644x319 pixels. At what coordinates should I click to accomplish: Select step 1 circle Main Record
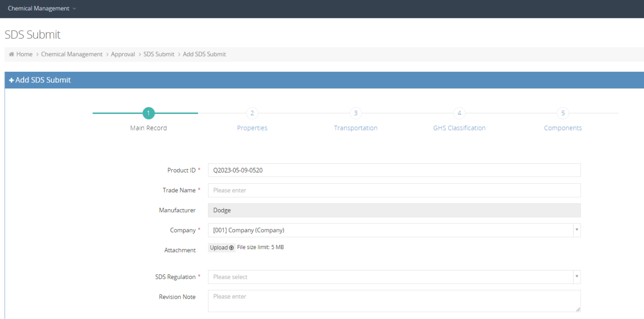click(149, 113)
